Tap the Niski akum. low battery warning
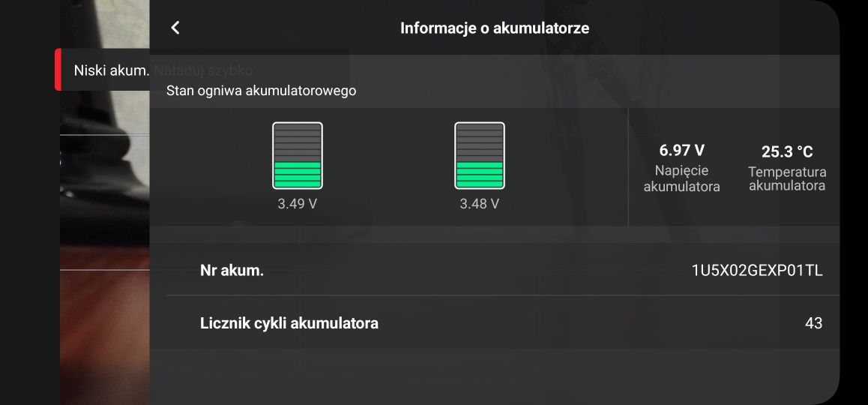 (112, 70)
